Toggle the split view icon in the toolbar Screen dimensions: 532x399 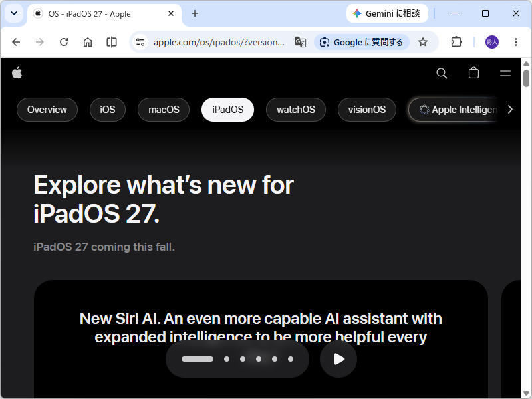click(112, 42)
